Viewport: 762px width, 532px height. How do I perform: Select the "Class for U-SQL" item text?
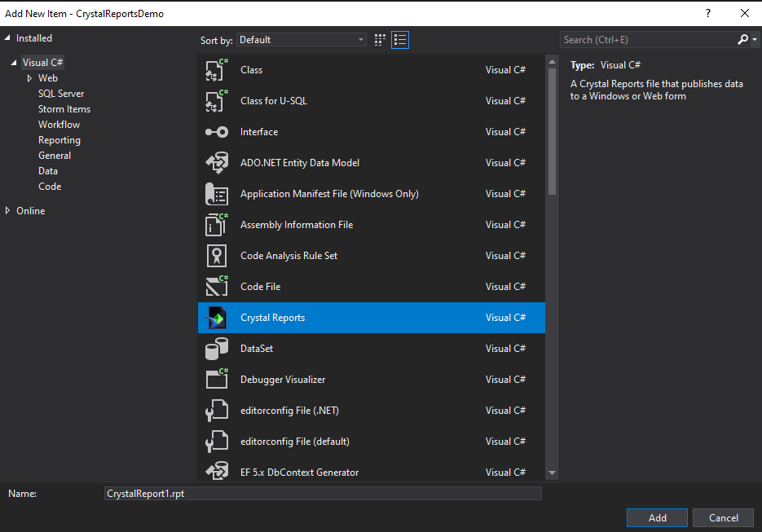[x=274, y=101]
